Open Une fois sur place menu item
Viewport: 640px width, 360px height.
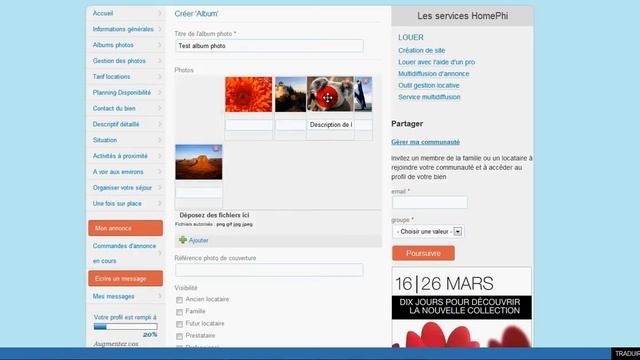click(117, 203)
